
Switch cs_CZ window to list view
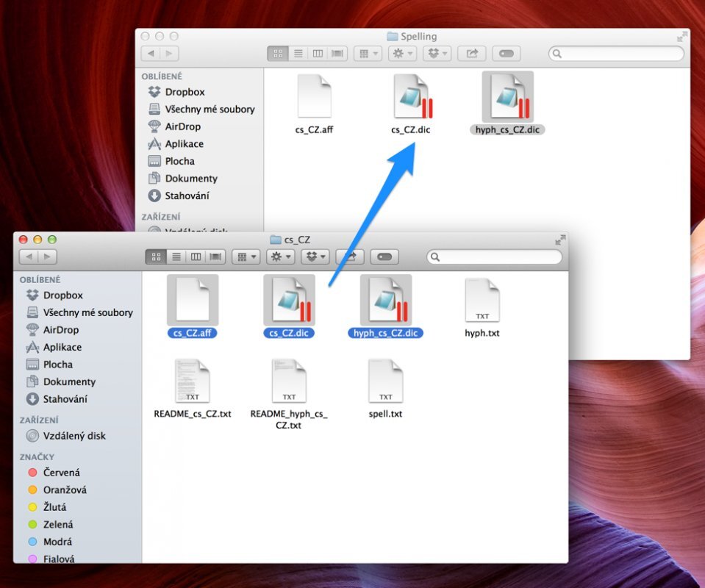pos(176,257)
